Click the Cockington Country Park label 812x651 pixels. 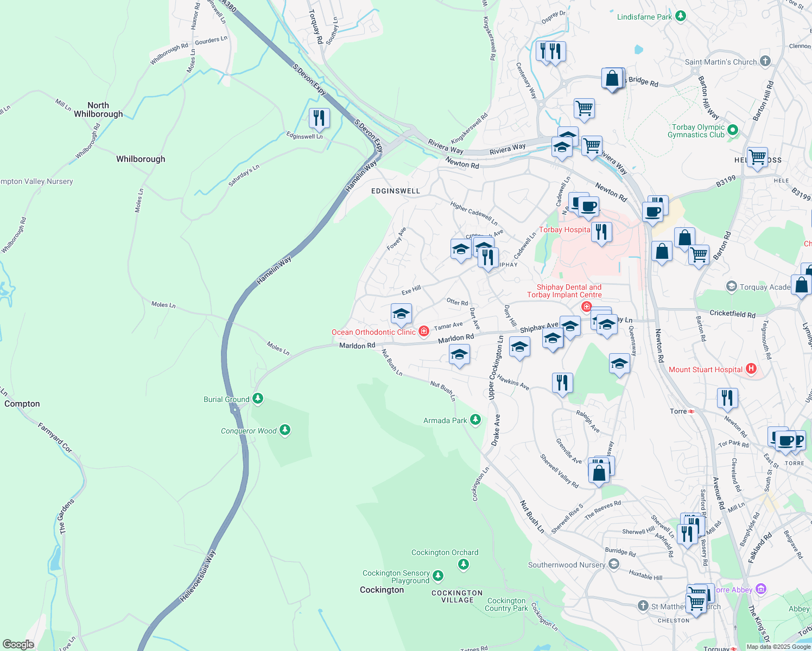[x=506, y=604]
